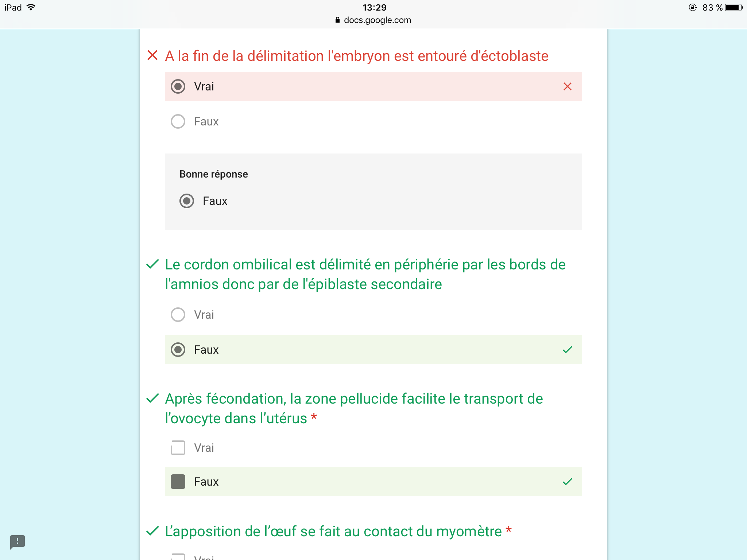Select Faux radio for the cordon ombilical question
Image resolution: width=747 pixels, height=560 pixels.
pyautogui.click(x=178, y=350)
